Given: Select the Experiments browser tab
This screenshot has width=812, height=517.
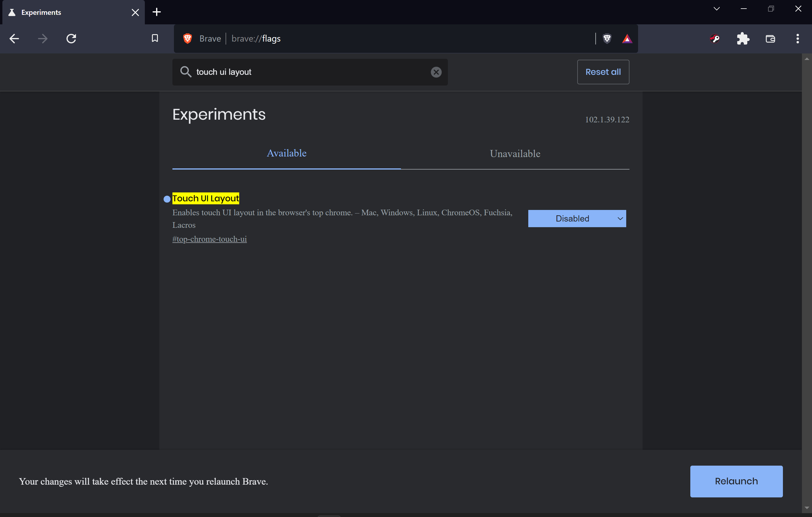Looking at the screenshot, I should [74, 12].
